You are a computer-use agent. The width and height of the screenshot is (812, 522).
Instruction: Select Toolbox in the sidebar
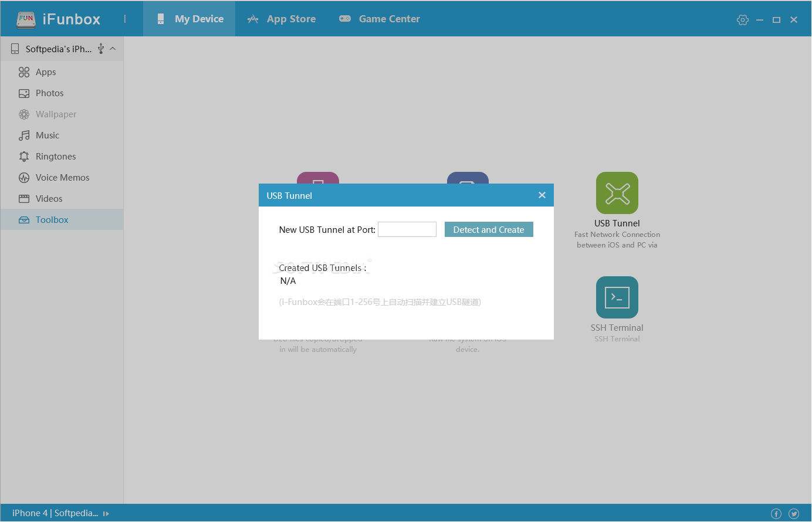(x=62, y=220)
